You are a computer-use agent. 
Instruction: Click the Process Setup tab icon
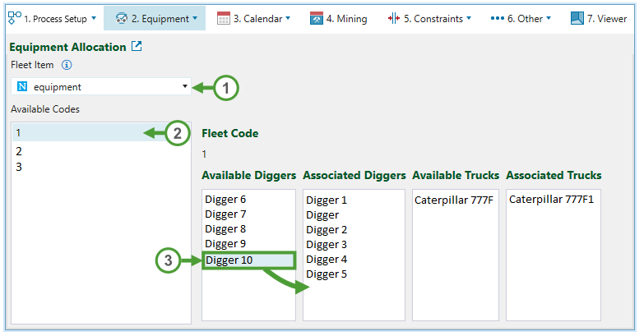tap(14, 17)
